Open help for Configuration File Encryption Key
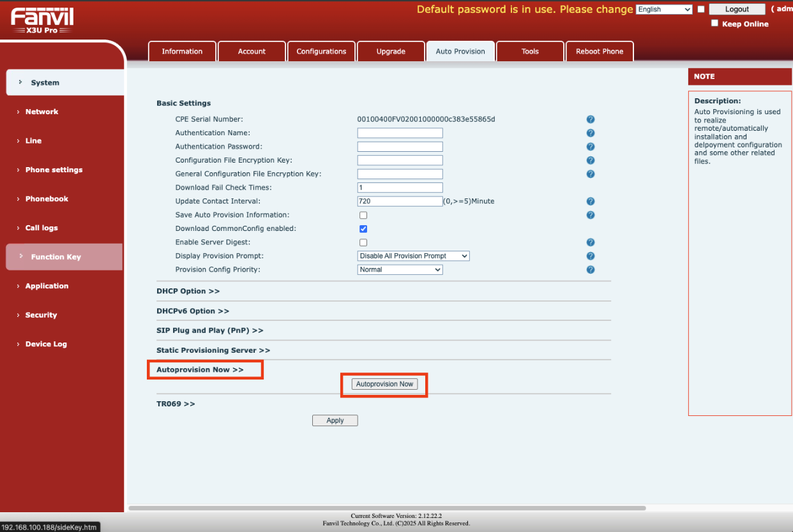Viewport: 793px width, 532px height. coord(591,160)
